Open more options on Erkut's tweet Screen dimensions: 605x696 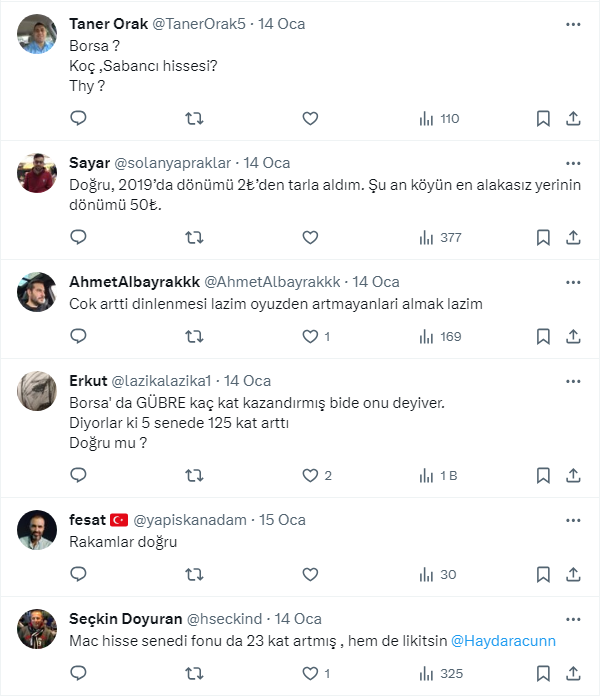(x=573, y=381)
